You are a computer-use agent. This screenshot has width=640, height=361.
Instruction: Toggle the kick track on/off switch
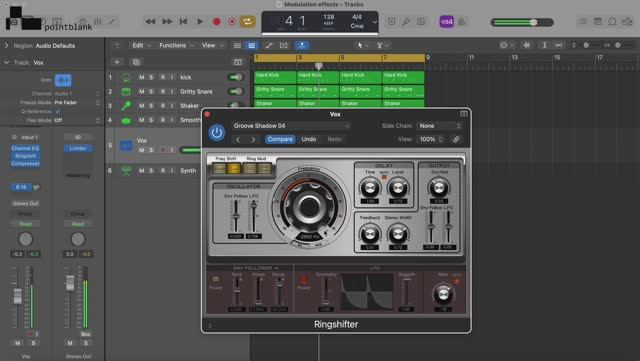tap(235, 77)
